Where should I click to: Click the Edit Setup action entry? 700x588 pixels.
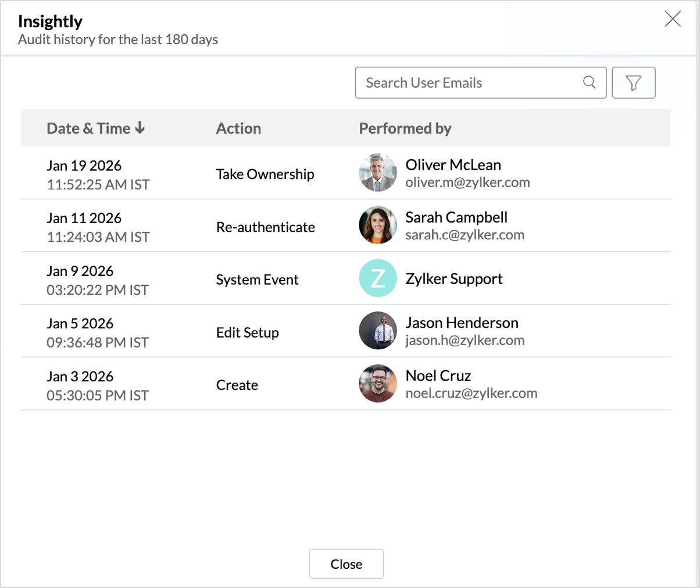point(248,332)
